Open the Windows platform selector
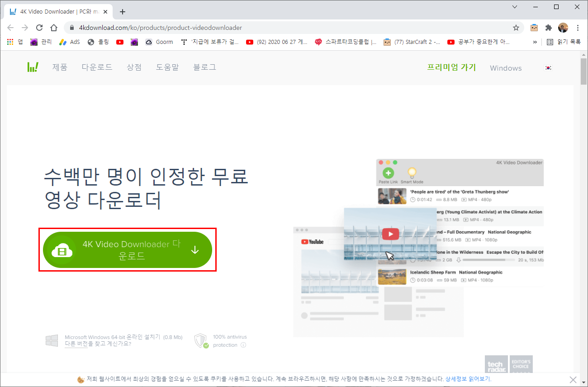 click(506, 68)
